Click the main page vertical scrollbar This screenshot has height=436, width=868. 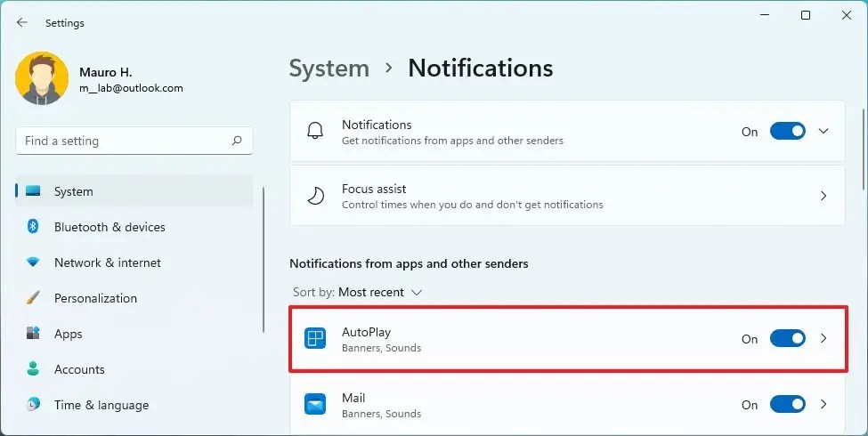coord(863,149)
